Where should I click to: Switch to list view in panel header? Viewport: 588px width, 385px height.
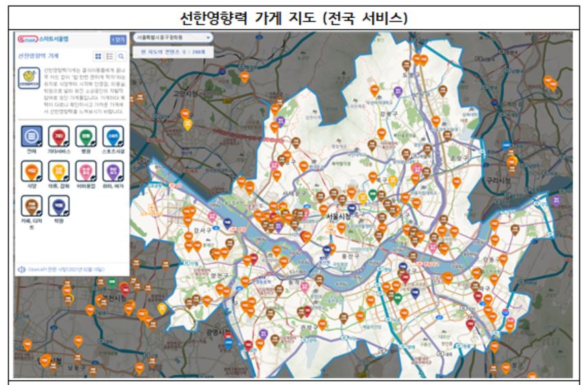110,57
